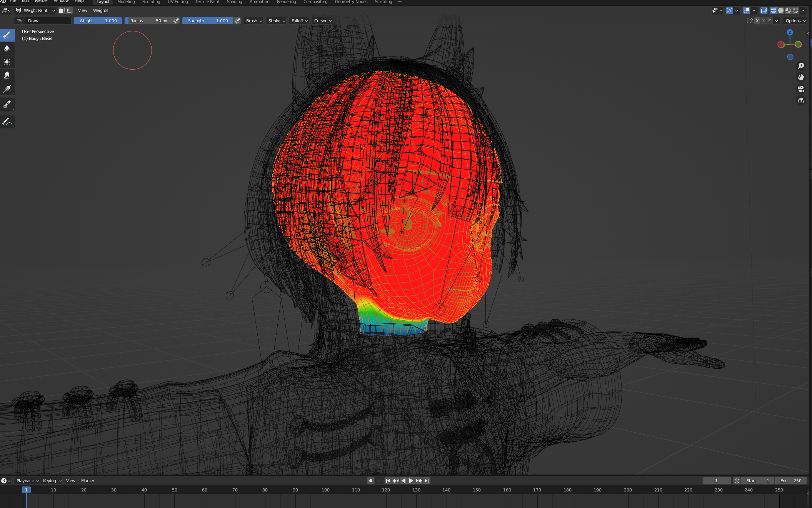
Task: Enable vertex selection masking
Action: click(x=69, y=10)
